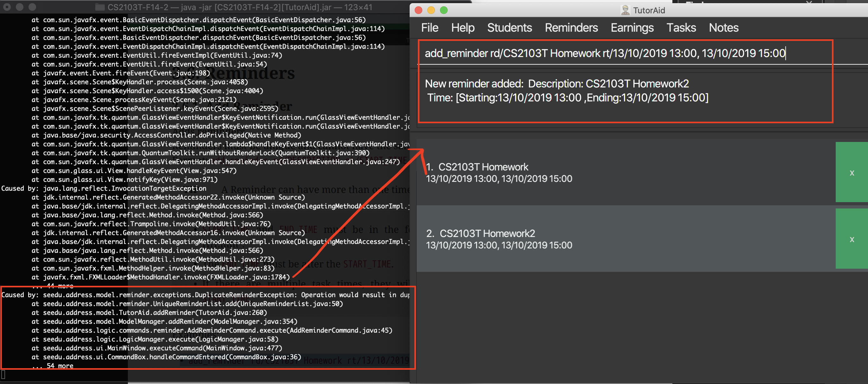Screen dimensions: 868x384
Task: Open the Tasks menu
Action: pyautogui.click(x=681, y=28)
